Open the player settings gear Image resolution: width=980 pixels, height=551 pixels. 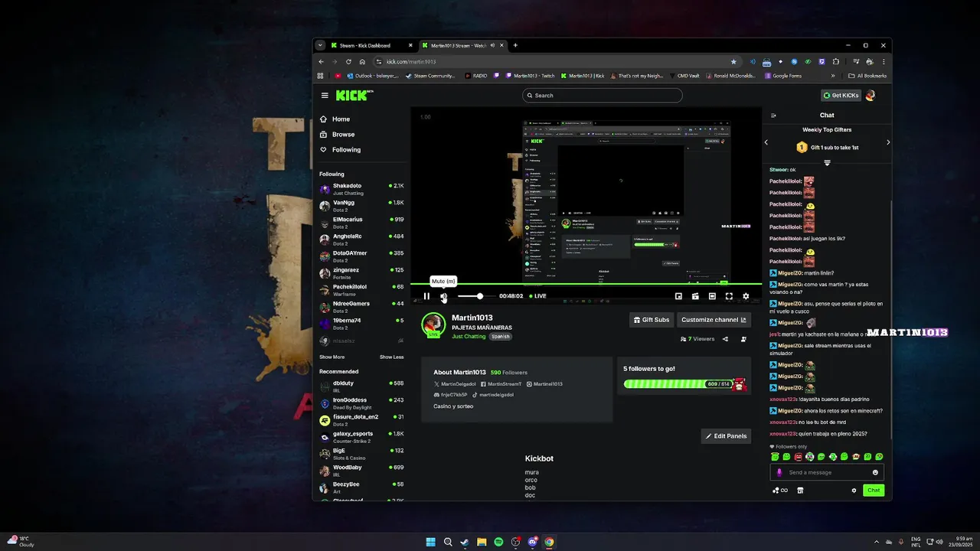(x=746, y=296)
